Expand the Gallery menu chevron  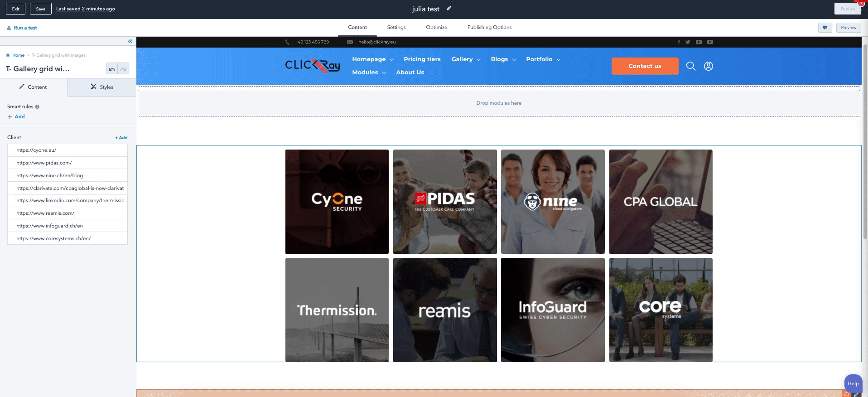479,60
